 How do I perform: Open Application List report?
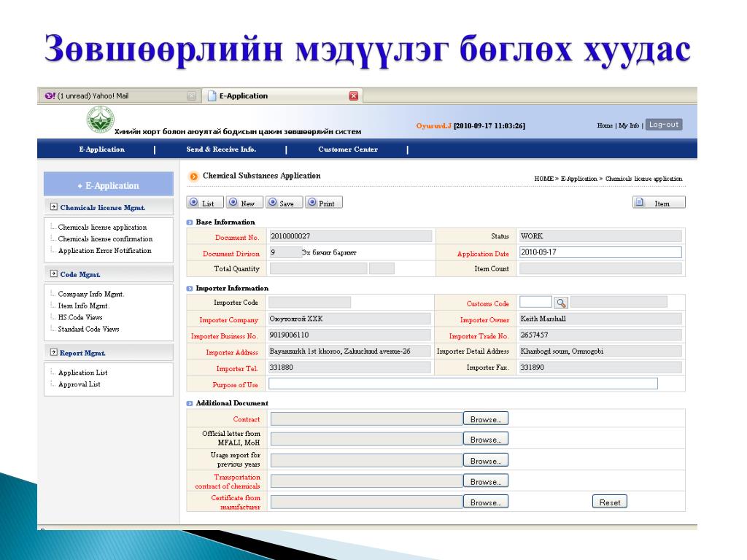click(83, 373)
